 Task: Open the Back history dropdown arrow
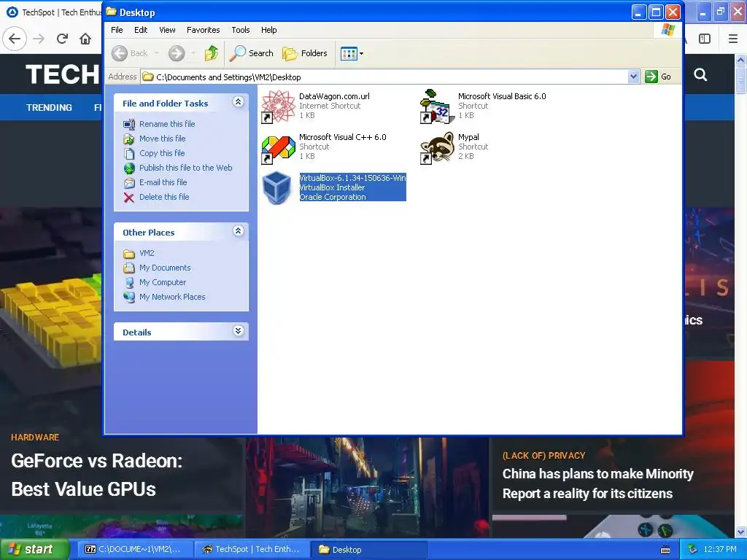[x=156, y=53]
